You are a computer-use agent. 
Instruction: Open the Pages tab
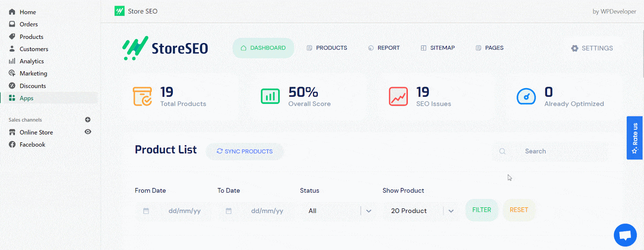(x=490, y=48)
